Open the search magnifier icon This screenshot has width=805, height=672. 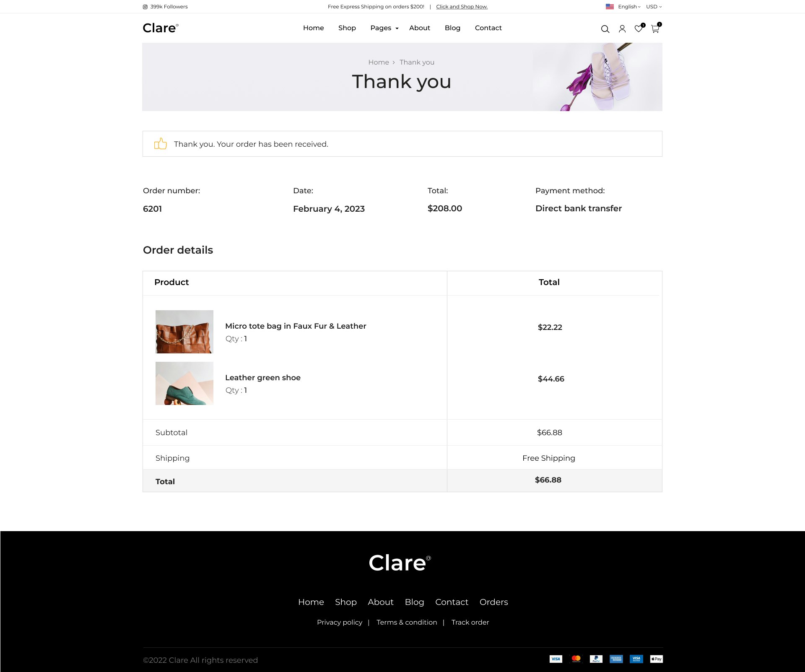(605, 29)
